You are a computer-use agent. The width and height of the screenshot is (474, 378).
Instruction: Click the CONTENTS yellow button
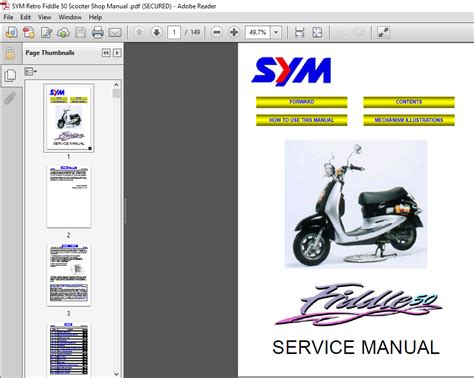click(409, 102)
